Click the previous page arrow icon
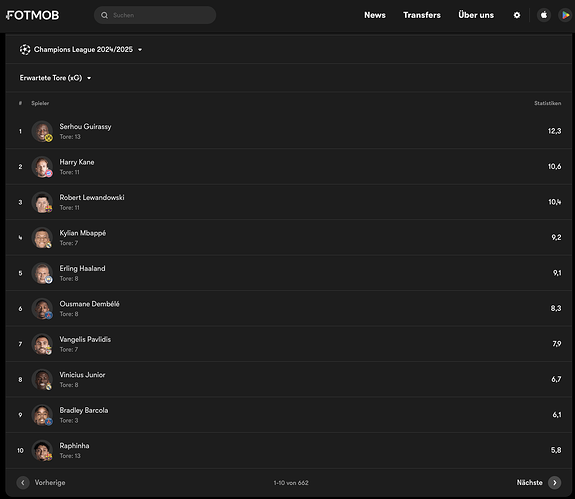Image resolution: width=575 pixels, height=499 pixels. (23, 483)
